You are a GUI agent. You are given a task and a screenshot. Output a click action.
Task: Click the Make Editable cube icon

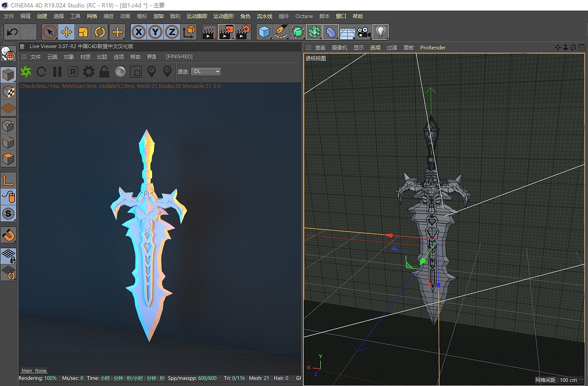(x=9, y=74)
